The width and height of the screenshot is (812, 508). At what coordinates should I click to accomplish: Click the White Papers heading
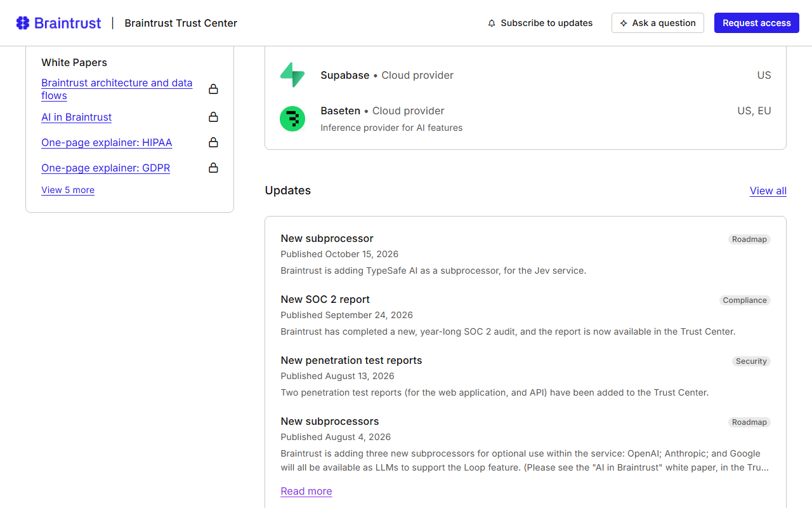(x=74, y=62)
